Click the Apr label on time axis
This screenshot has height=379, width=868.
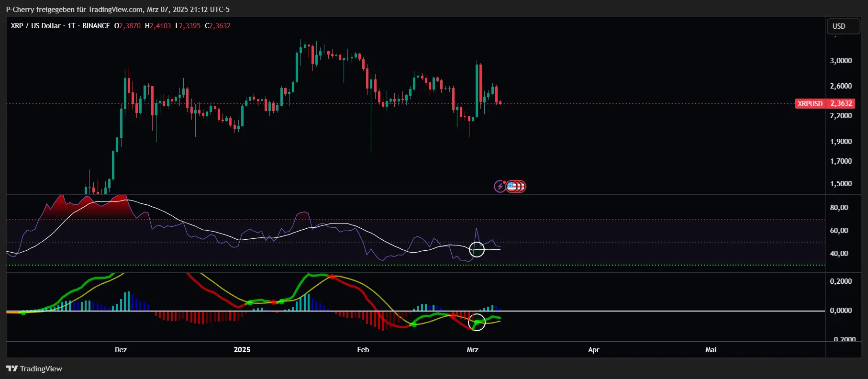click(x=593, y=350)
